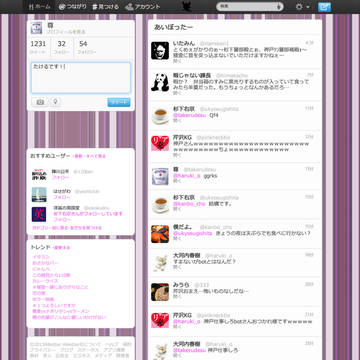Click the @haruki_o mention in the ggrks tweet
Viewport: 360px width, 360px height.
187,176
